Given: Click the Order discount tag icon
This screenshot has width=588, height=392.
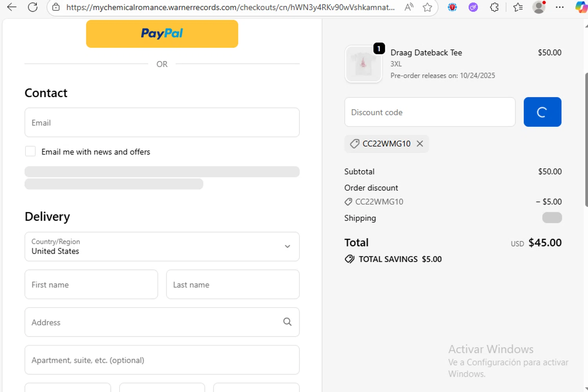Looking at the screenshot, I should 348,202.
